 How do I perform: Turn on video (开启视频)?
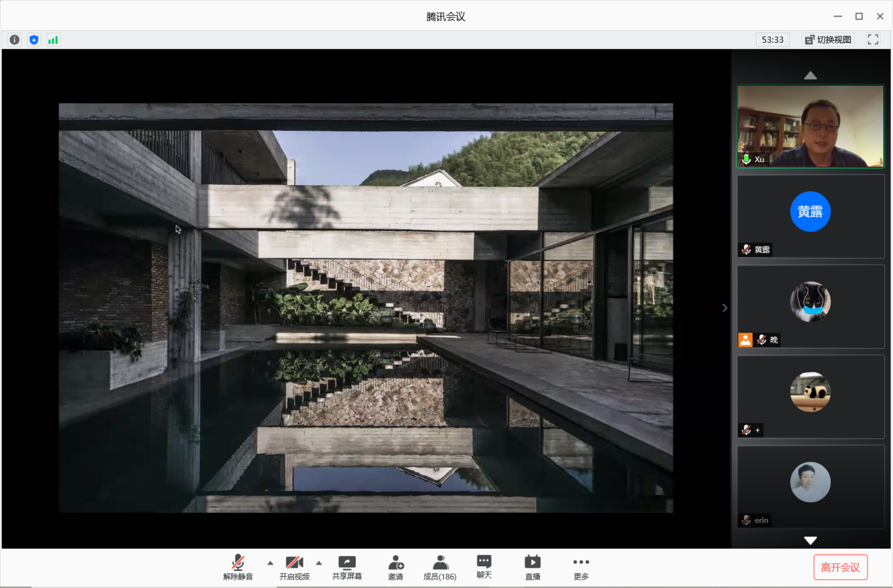coord(294,567)
